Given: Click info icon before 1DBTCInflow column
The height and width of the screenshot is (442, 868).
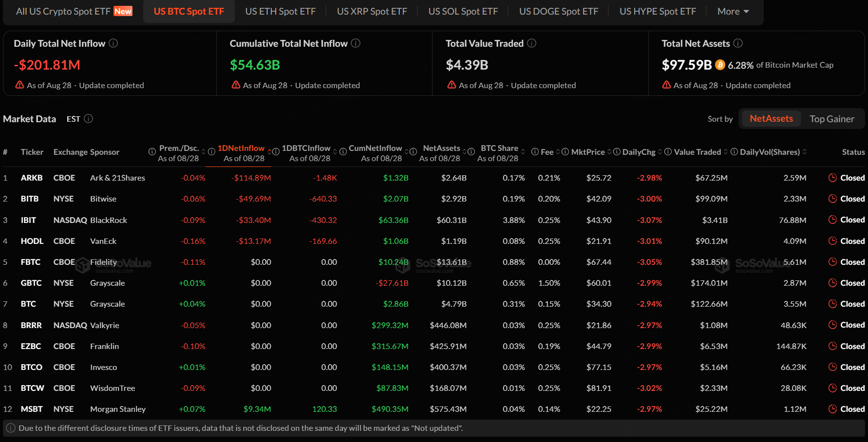Looking at the screenshot, I should [x=276, y=152].
